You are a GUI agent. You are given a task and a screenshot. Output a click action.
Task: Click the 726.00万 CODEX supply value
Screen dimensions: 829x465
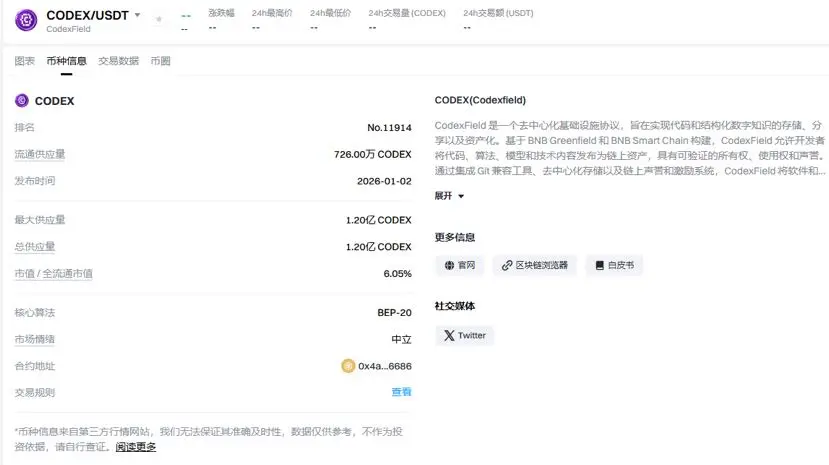pos(373,154)
